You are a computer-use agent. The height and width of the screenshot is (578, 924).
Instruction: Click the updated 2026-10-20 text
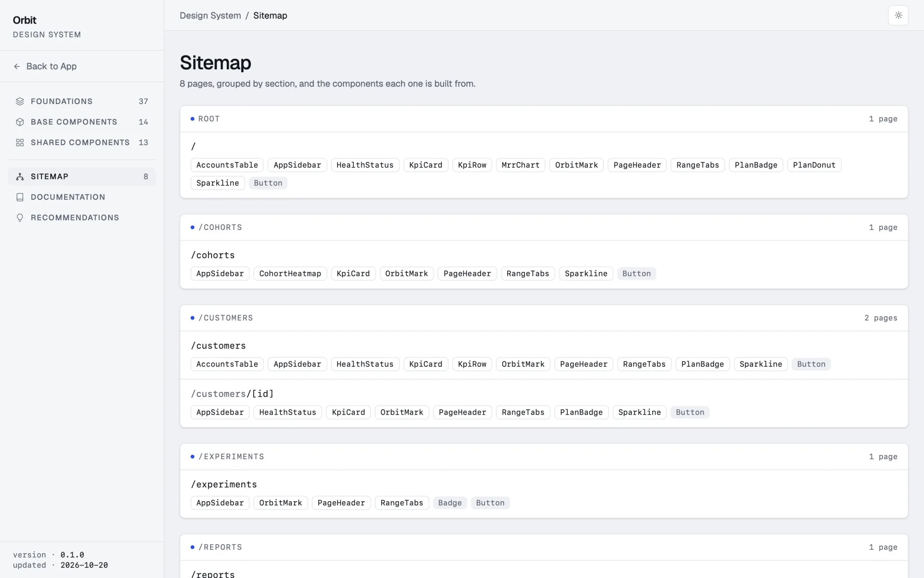pyautogui.click(x=61, y=565)
